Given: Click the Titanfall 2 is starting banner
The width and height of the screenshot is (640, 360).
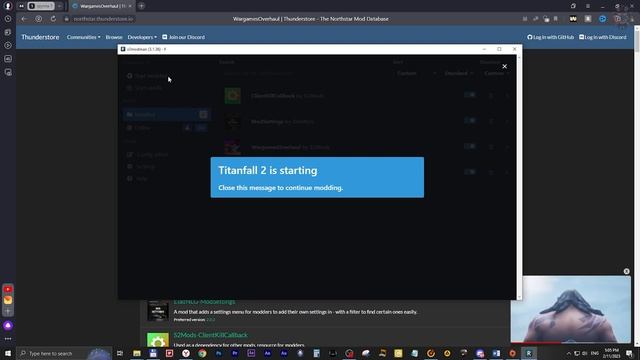Looking at the screenshot, I should (317, 177).
